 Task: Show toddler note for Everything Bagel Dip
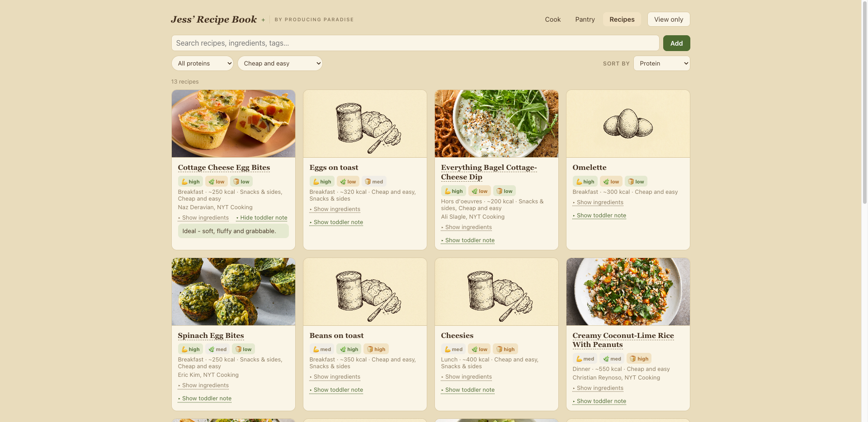[468, 240]
